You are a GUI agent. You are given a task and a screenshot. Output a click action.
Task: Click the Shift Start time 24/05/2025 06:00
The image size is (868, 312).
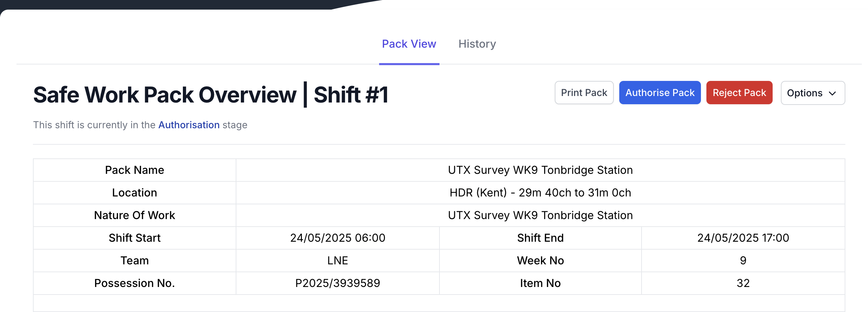338,238
